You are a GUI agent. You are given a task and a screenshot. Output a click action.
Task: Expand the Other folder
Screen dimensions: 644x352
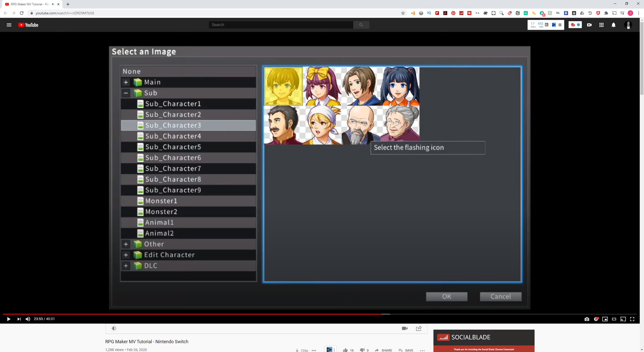(126, 244)
